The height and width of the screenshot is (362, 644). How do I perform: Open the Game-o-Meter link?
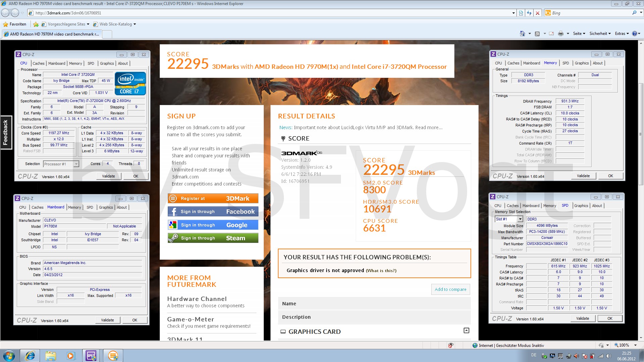(x=190, y=319)
